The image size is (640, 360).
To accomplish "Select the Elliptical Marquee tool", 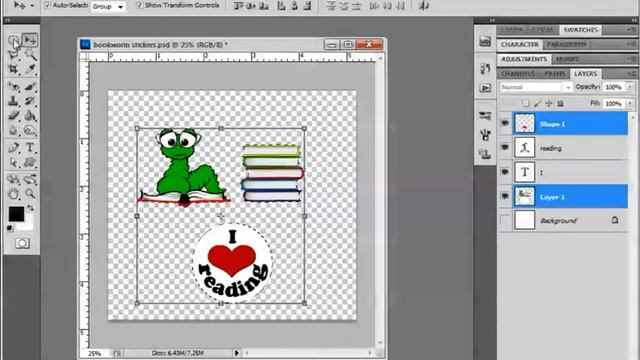I will pyautogui.click(x=13, y=40).
